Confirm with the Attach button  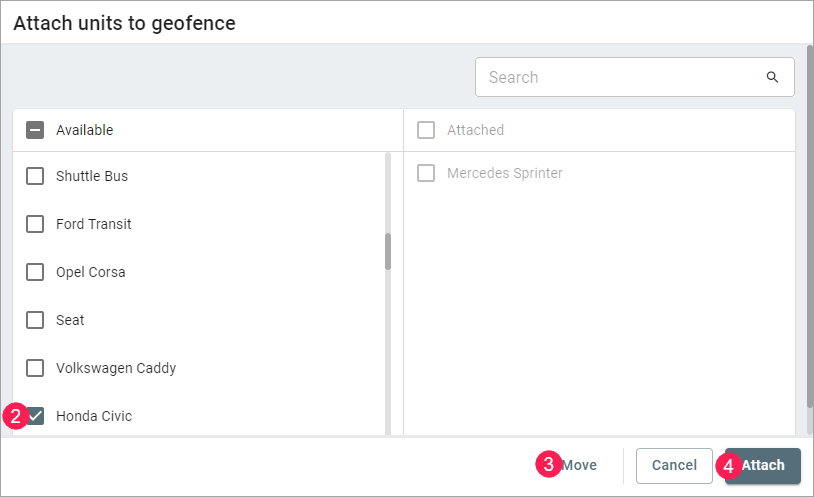[x=763, y=465]
